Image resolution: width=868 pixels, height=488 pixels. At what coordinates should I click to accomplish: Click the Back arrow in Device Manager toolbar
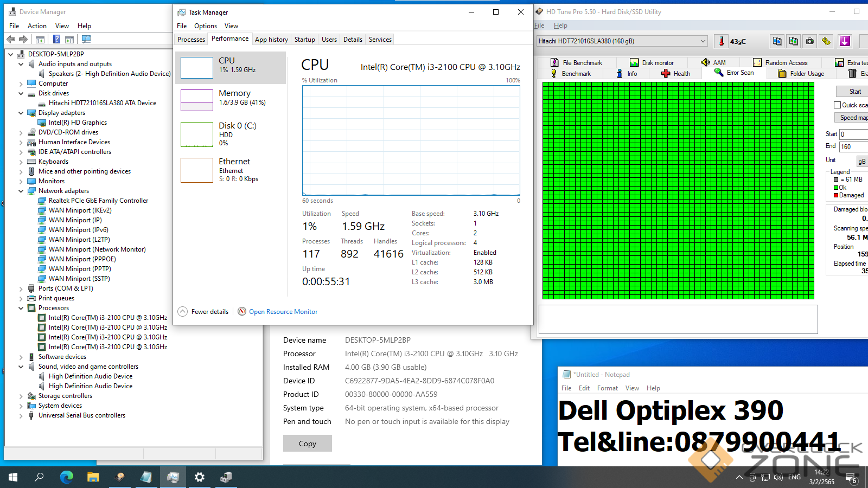coord(11,39)
